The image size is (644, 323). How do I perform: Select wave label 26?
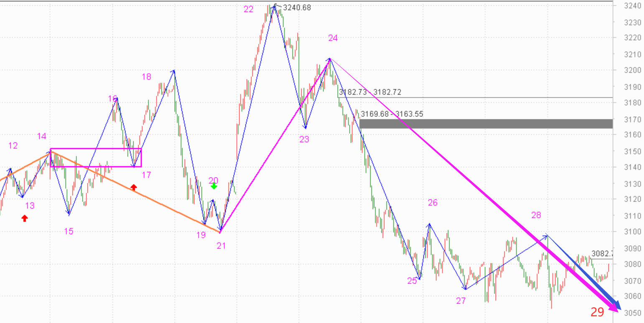tap(433, 203)
